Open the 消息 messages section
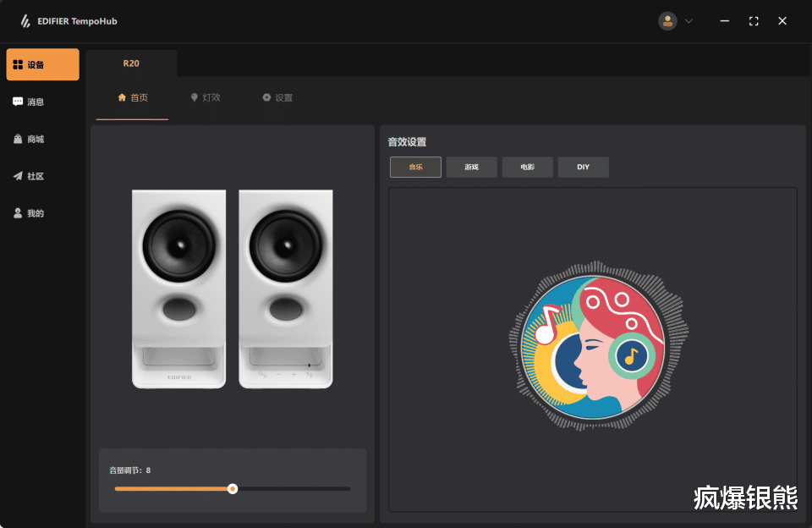 coord(29,102)
